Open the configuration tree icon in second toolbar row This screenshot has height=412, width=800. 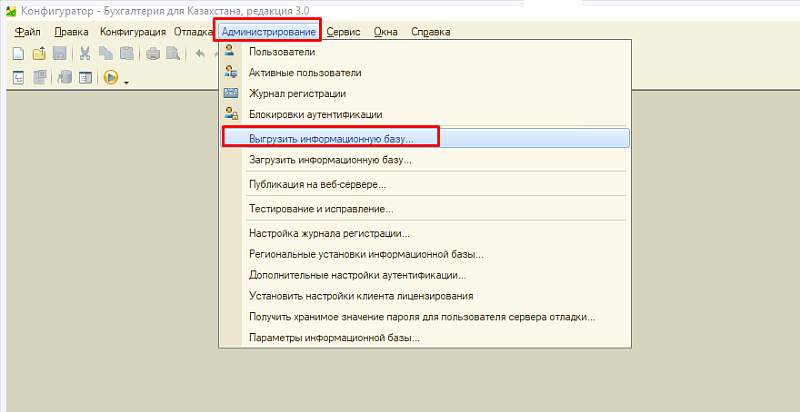(17, 77)
